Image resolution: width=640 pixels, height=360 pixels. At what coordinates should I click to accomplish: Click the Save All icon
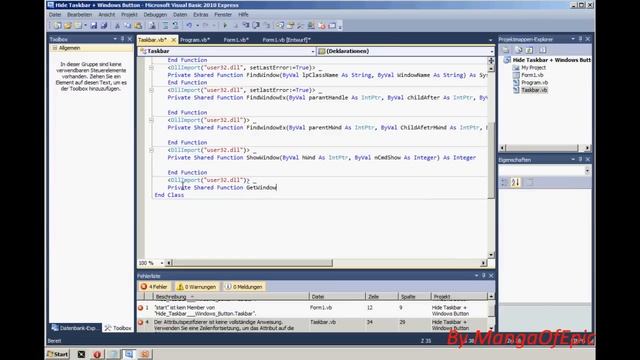(x=104, y=26)
